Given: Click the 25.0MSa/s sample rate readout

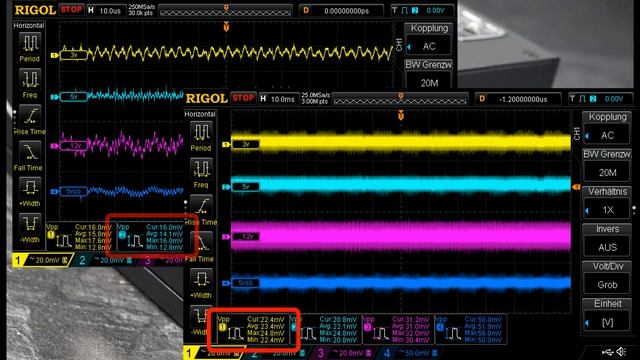Looking at the screenshot, I should coord(315,95).
